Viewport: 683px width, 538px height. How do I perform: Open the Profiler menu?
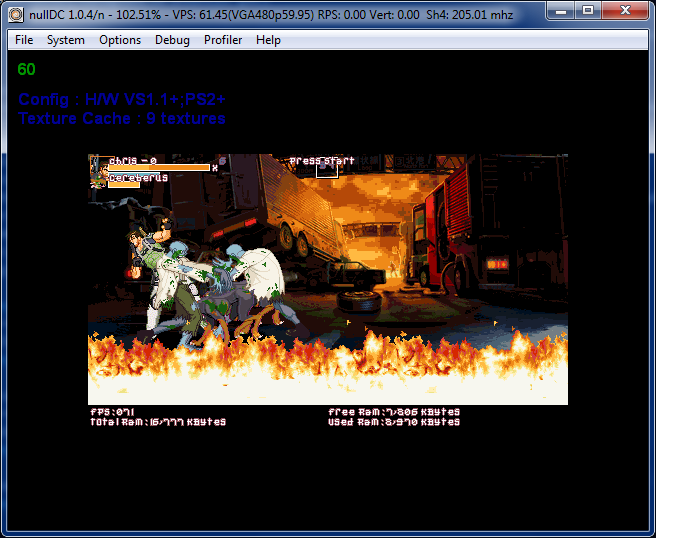[x=223, y=40]
